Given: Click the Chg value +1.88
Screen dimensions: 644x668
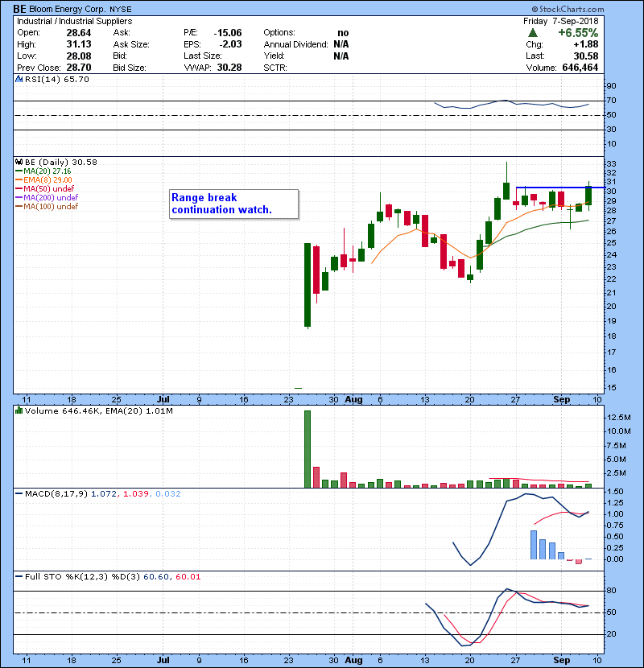Looking at the screenshot, I should tap(586, 44).
